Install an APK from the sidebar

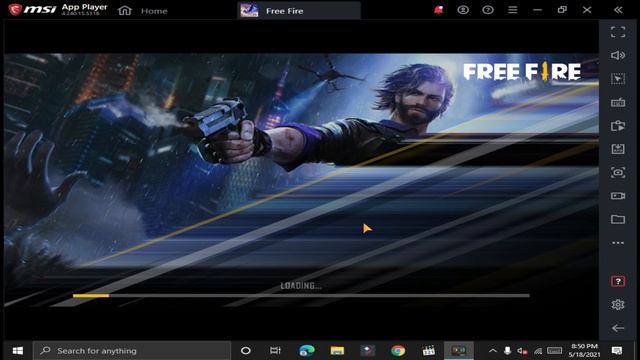[x=618, y=149]
